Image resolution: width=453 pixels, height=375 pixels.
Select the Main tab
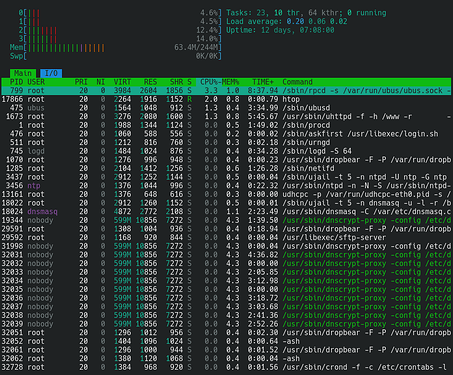click(x=23, y=73)
